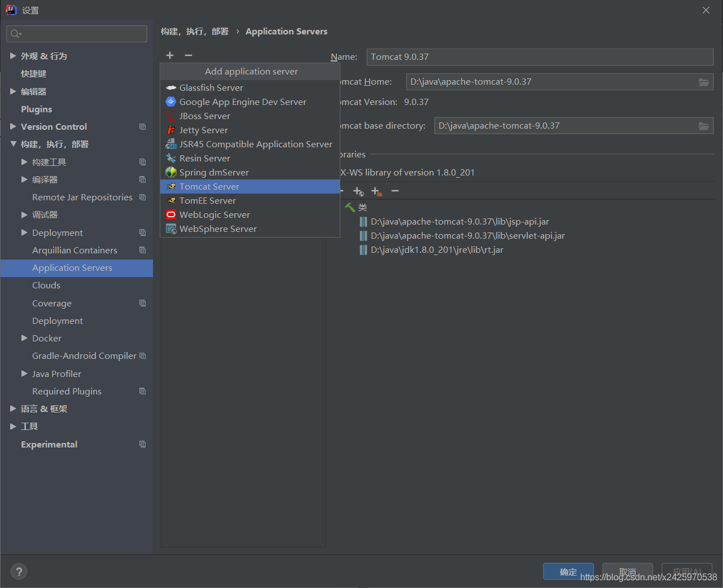Open the 快捷键 settings page
The image size is (723, 588).
(x=34, y=74)
